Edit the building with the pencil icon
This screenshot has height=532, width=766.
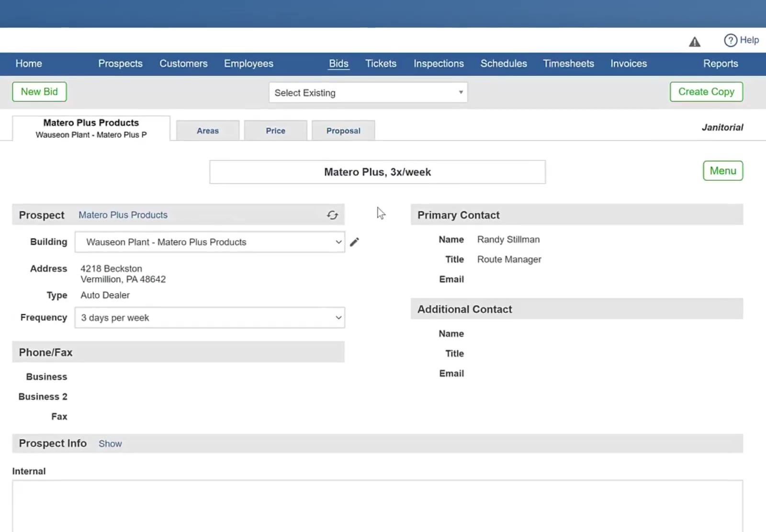354,242
